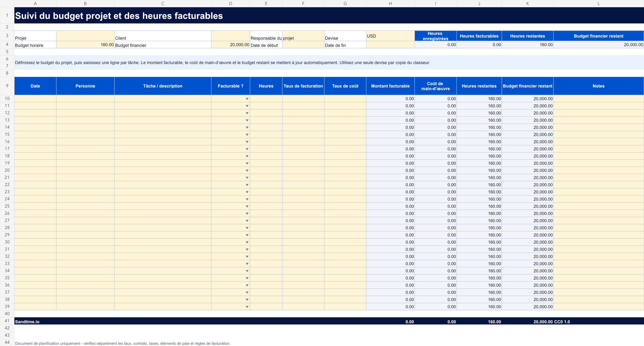Open the Facturable dropdown in row 21
Image resolution: width=644 pixels, height=346 pixels.
point(247,178)
